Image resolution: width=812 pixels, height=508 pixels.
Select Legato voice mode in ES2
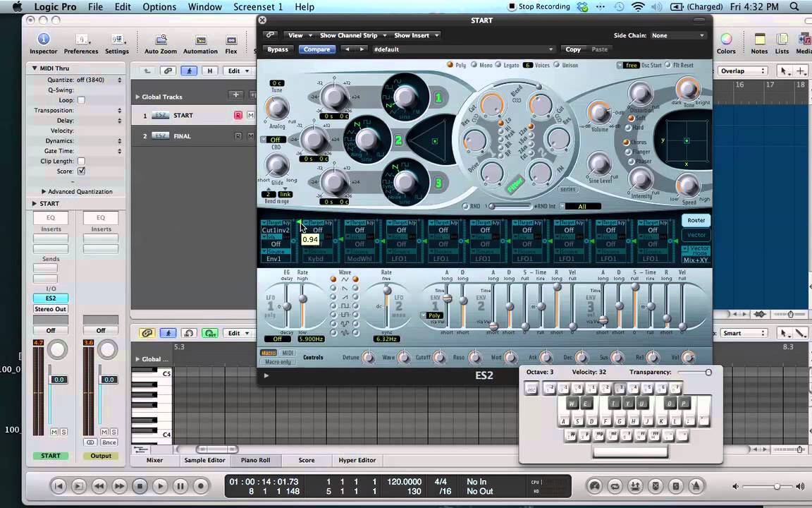[x=498, y=65]
